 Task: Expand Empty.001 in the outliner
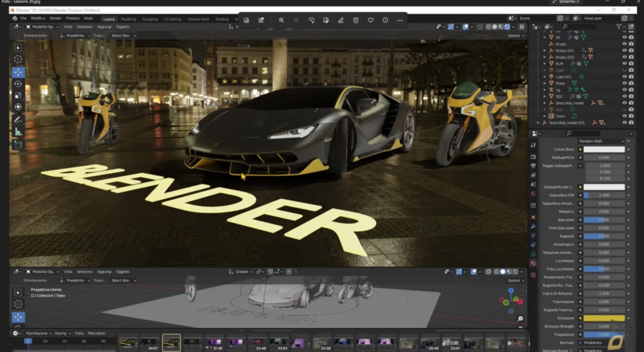545,50
